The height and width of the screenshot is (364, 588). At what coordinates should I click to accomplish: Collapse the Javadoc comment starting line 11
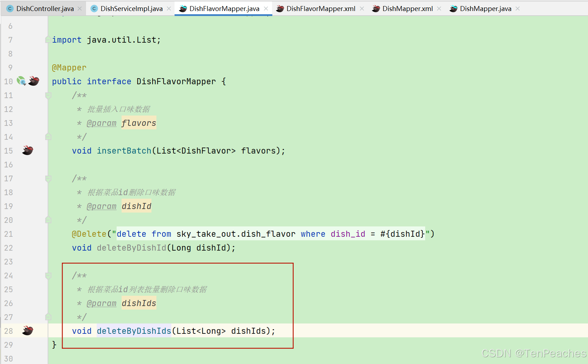(48, 95)
